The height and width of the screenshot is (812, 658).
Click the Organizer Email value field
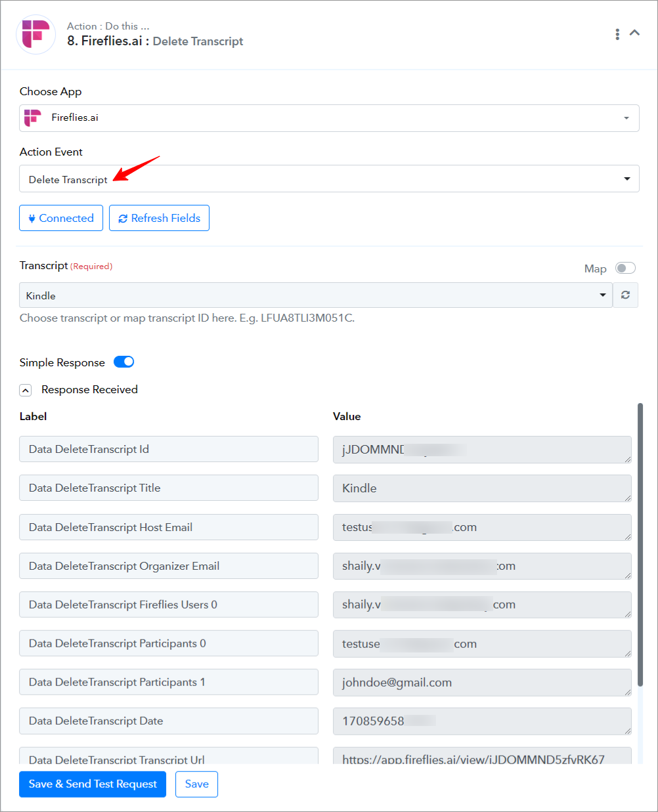pyautogui.click(x=482, y=566)
